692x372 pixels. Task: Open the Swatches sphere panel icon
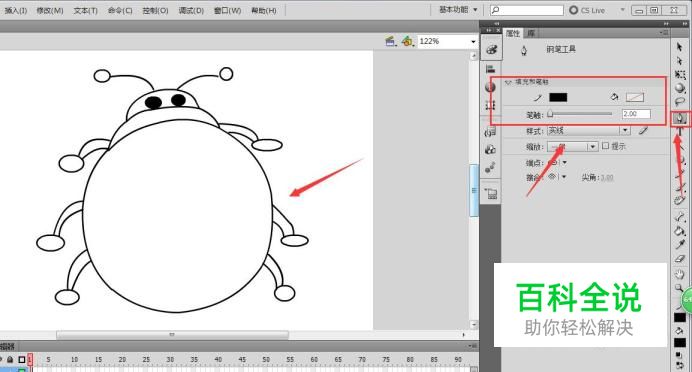(490, 87)
